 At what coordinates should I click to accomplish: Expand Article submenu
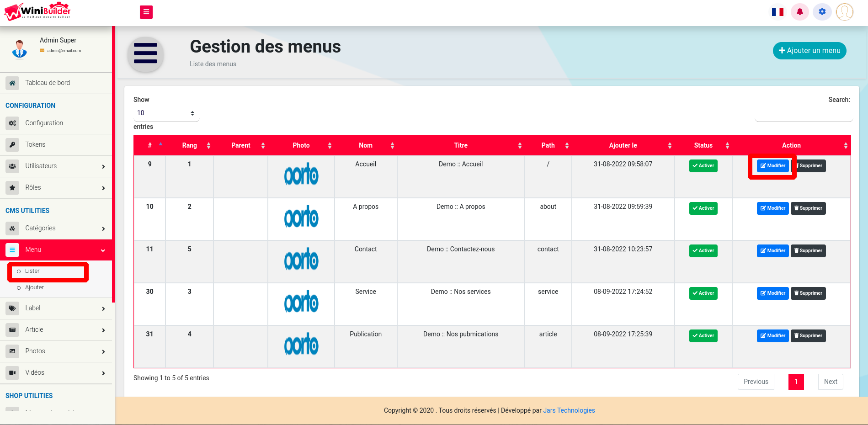coord(104,330)
